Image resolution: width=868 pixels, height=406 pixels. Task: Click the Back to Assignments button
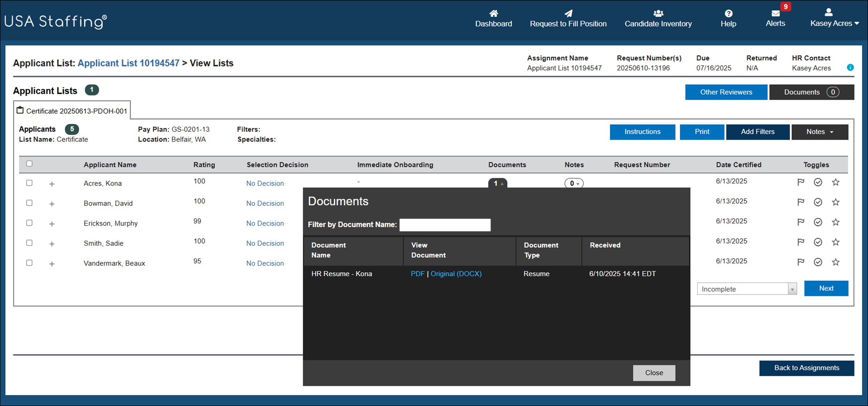pos(806,368)
